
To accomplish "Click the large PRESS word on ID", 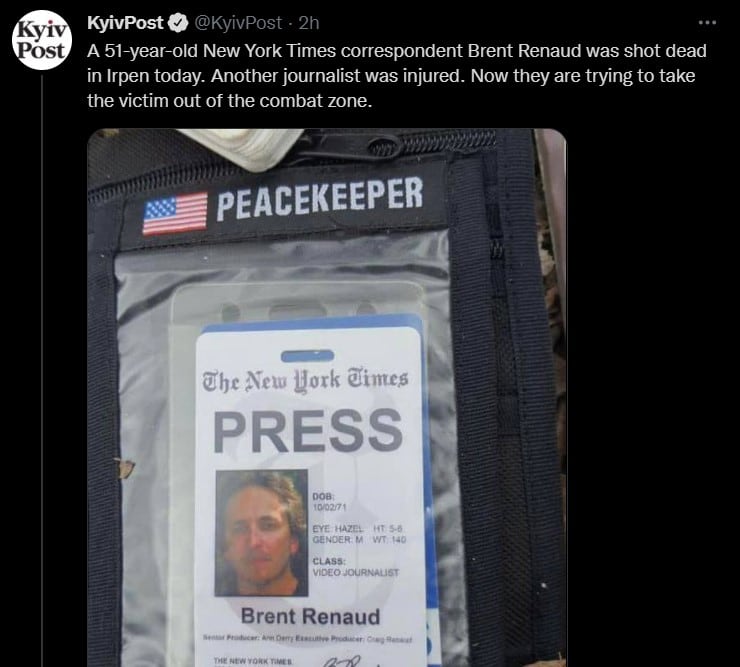I will coord(308,431).
